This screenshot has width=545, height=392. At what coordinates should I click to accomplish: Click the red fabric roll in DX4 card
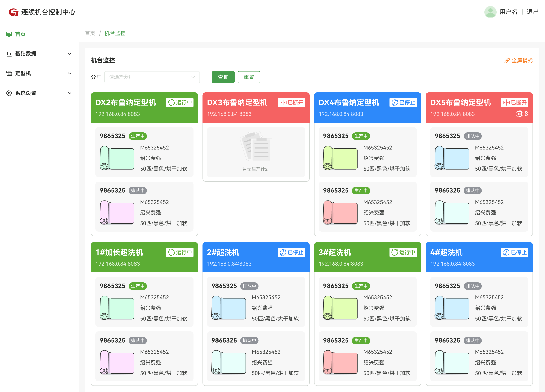[340, 212]
